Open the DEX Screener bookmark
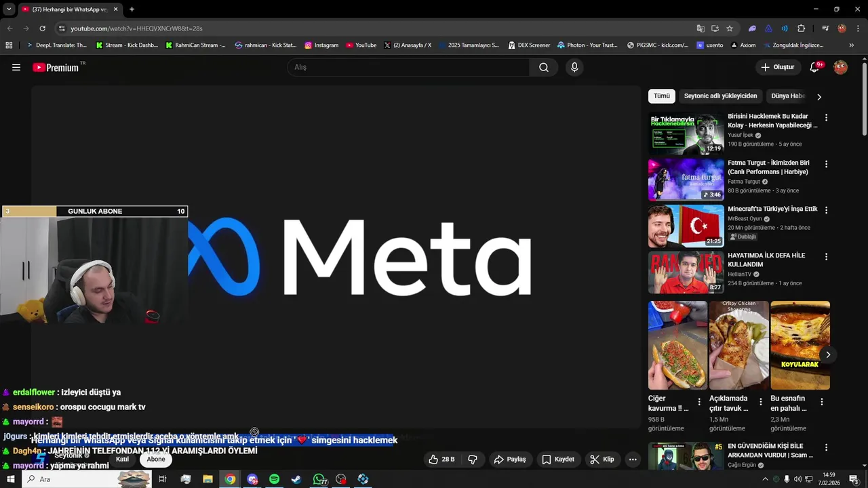The height and width of the screenshot is (488, 868). (529, 45)
